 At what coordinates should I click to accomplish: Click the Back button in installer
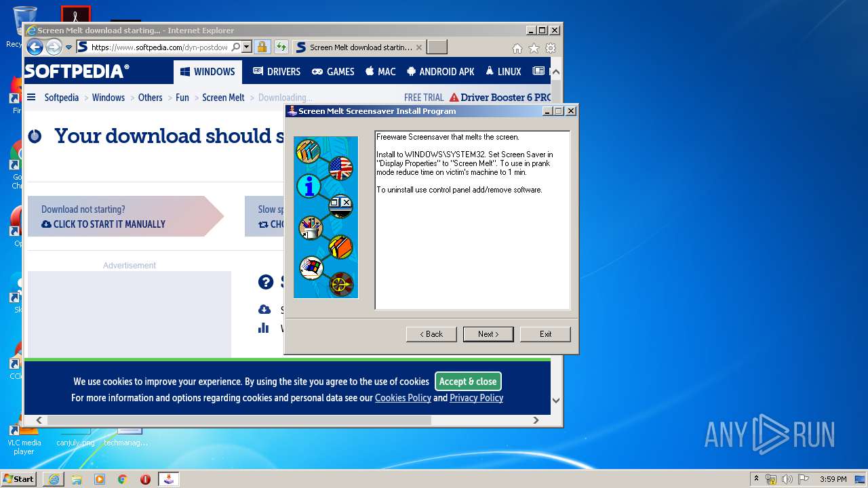(x=431, y=334)
